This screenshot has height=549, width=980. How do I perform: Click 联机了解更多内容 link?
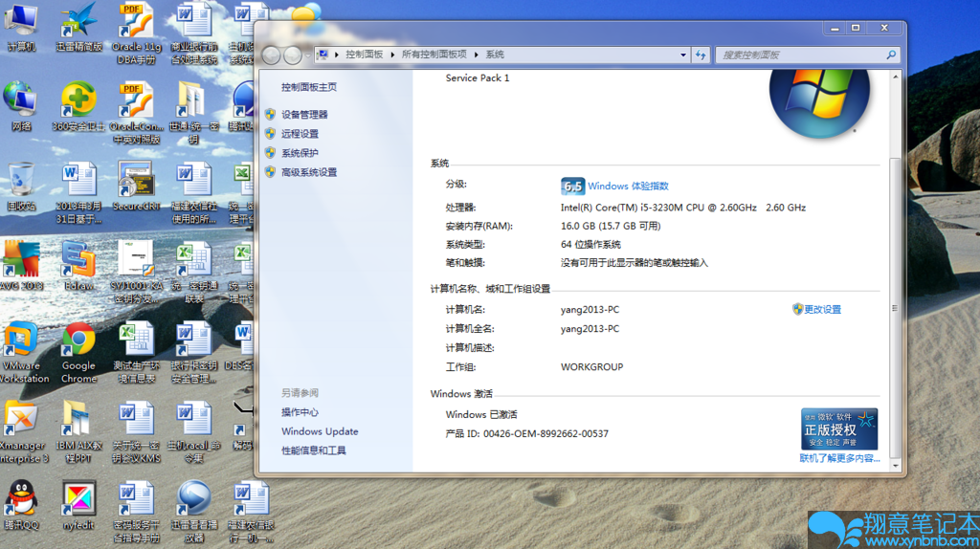click(839, 458)
